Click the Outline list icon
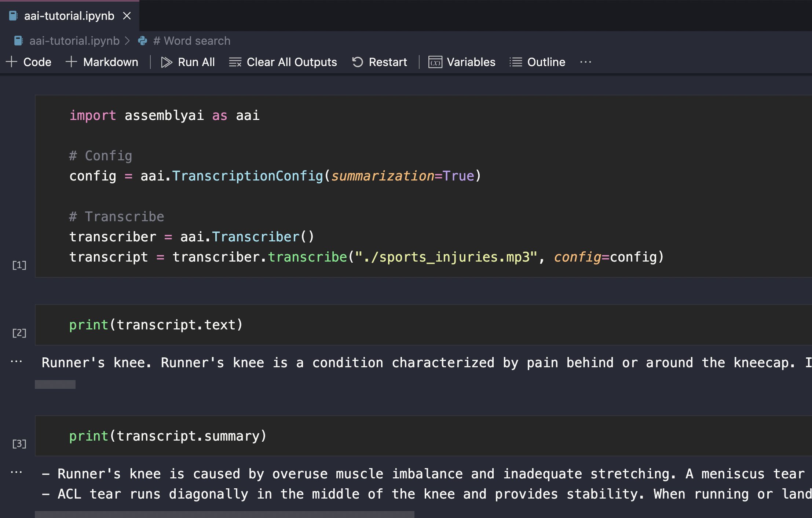 coord(516,62)
